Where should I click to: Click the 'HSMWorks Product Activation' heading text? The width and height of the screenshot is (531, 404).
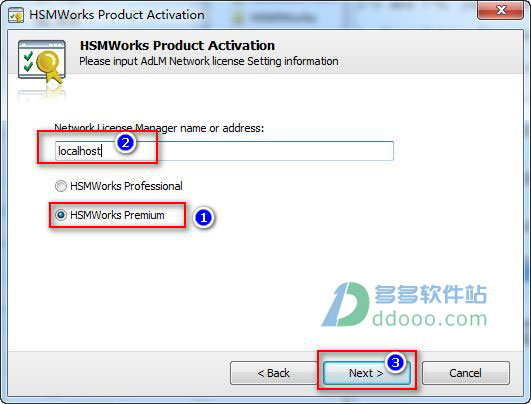click(x=177, y=45)
